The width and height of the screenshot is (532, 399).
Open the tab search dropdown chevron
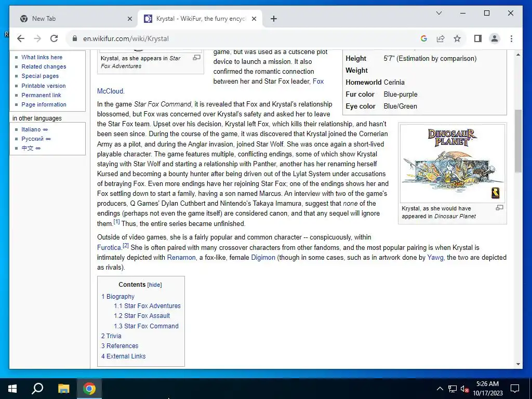click(x=438, y=13)
